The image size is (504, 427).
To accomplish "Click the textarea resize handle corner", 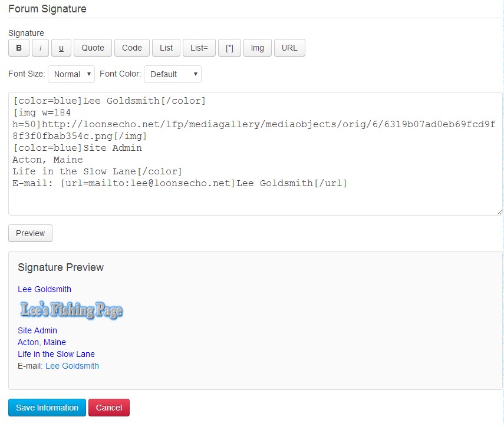I will [x=499, y=212].
